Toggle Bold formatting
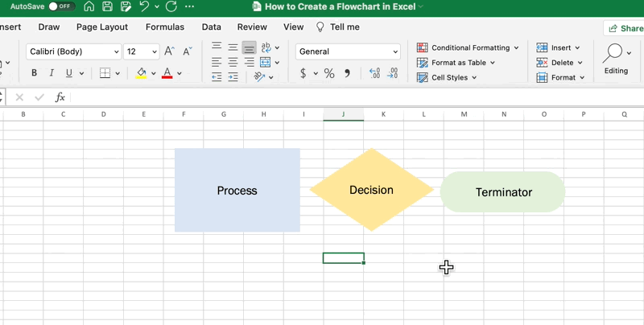 [x=34, y=73]
